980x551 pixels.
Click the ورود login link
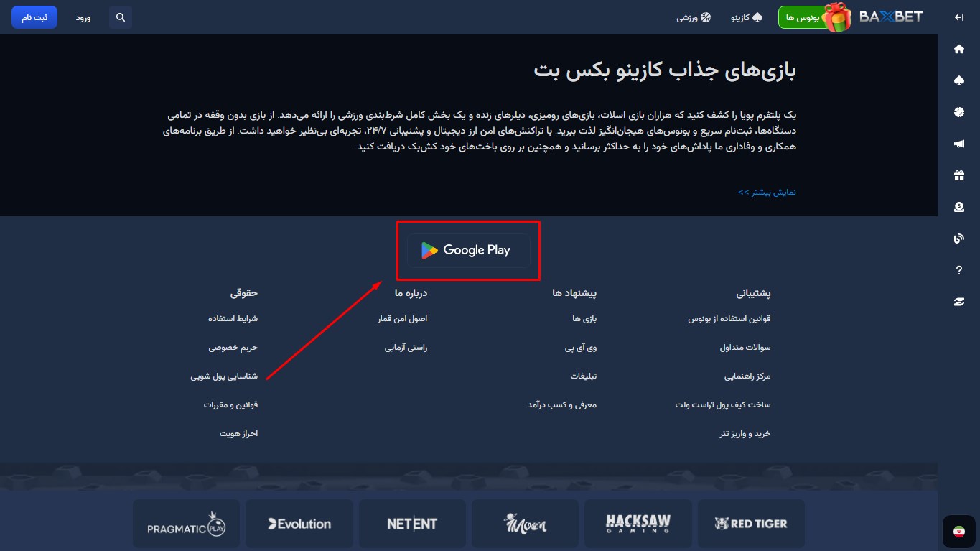coord(83,17)
